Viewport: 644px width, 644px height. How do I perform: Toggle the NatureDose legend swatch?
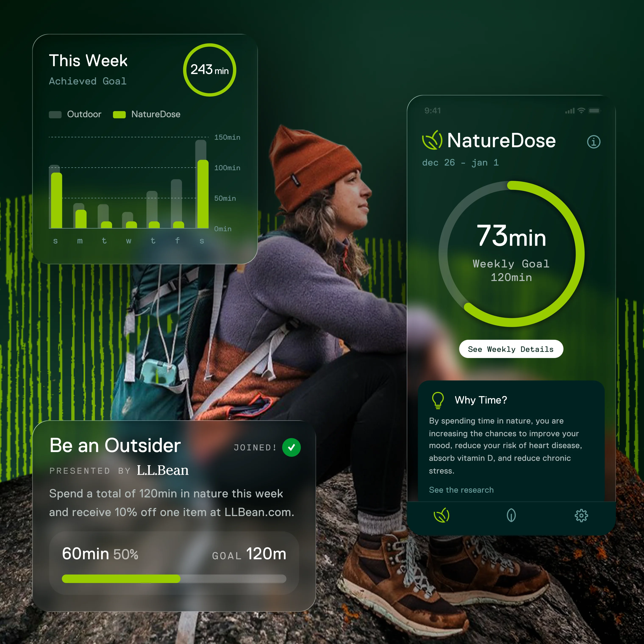pos(119,115)
